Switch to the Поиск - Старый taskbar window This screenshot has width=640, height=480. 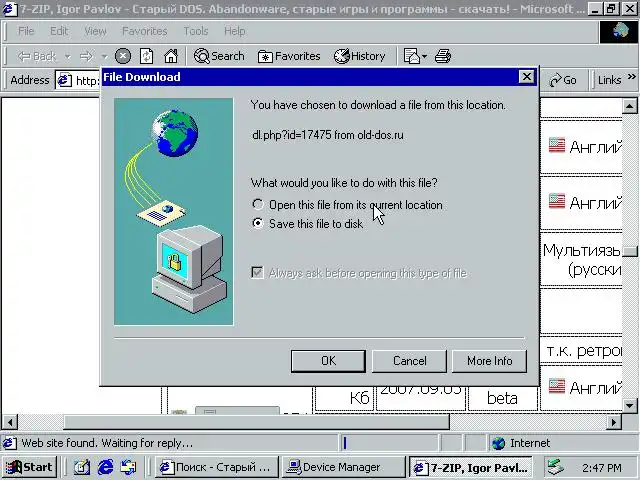[217, 467]
